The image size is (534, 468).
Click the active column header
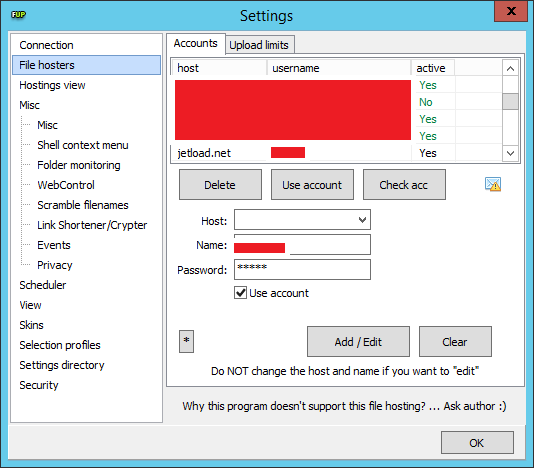(433, 68)
